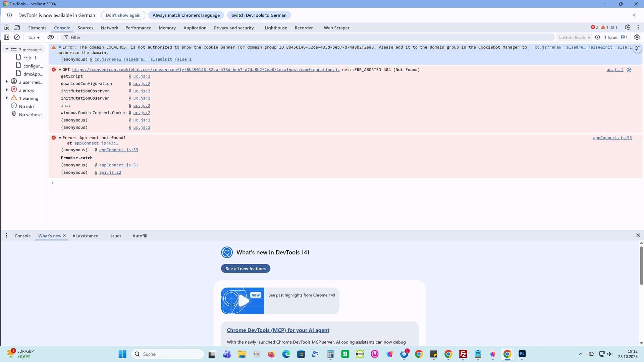This screenshot has width=644, height=362.
Task: Activate the inspect element picker icon
Action: tap(7, 28)
